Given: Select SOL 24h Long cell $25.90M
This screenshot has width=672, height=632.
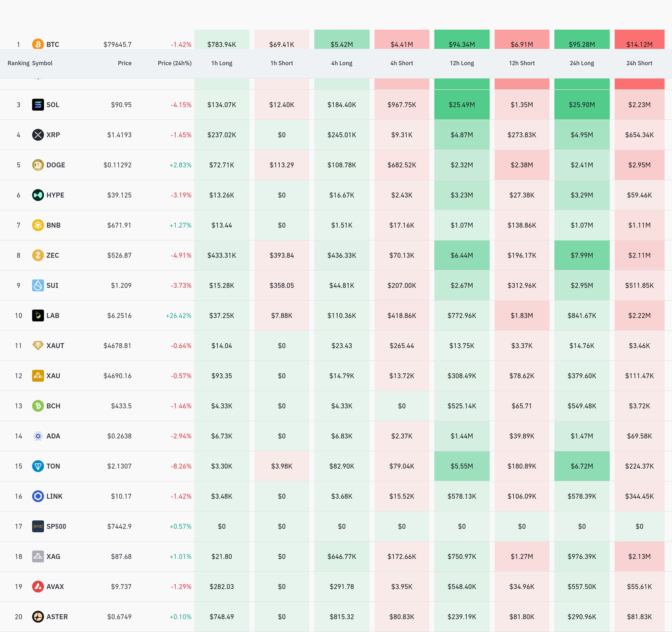Looking at the screenshot, I should (x=582, y=105).
